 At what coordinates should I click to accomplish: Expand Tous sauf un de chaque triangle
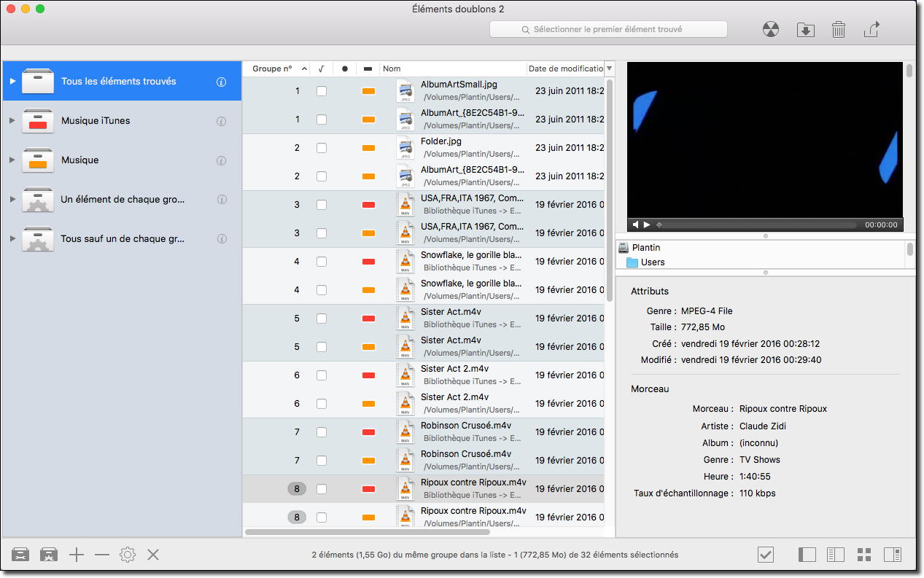coord(12,239)
